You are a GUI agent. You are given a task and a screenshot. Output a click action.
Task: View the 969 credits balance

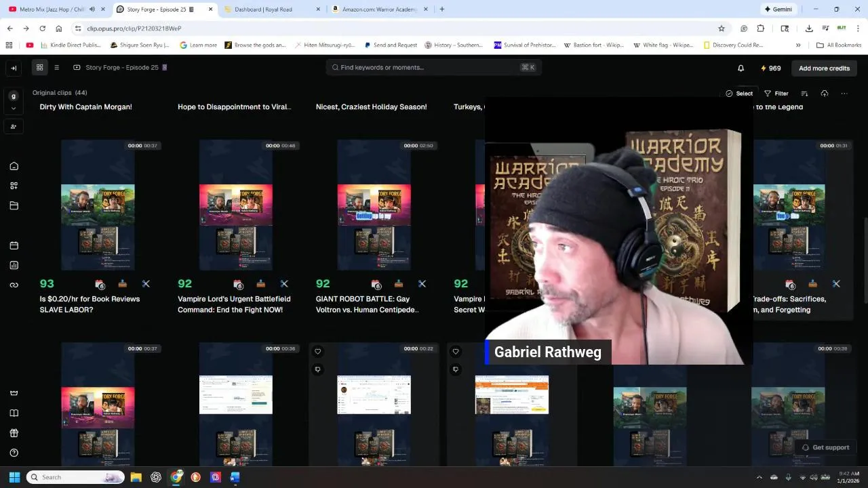pos(770,68)
